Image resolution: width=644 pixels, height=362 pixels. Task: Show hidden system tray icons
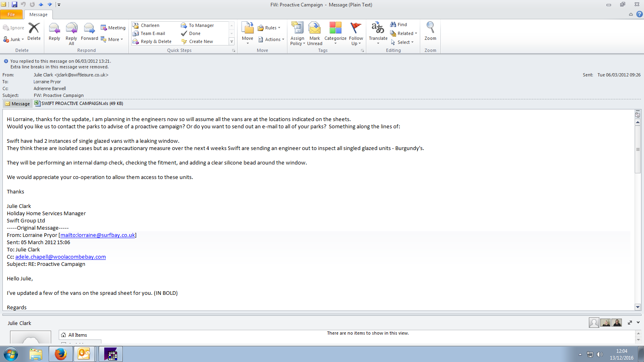(x=580, y=354)
